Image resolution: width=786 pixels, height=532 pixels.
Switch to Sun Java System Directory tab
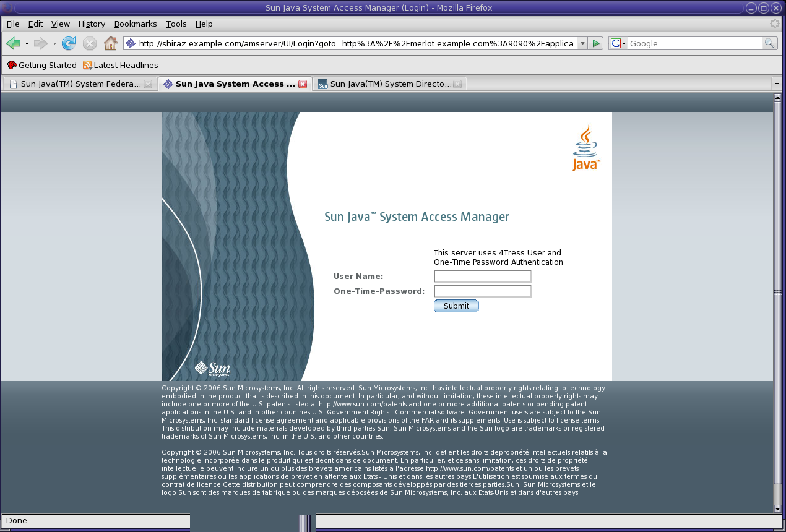389,84
